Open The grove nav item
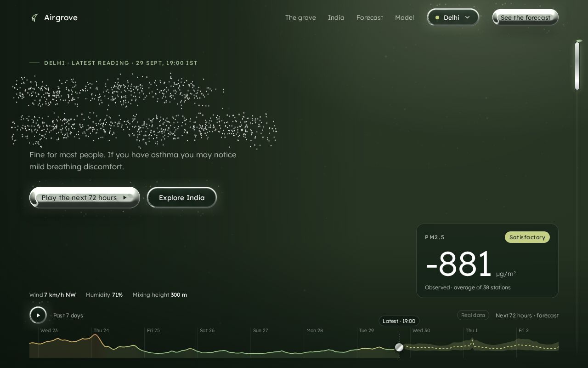 pos(300,17)
